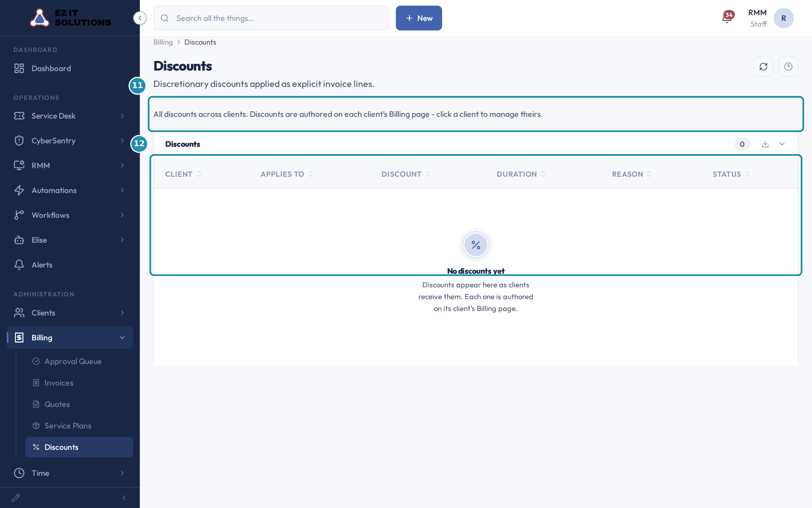Click the Workflows branch icon
The image size is (812, 508).
[19, 215]
